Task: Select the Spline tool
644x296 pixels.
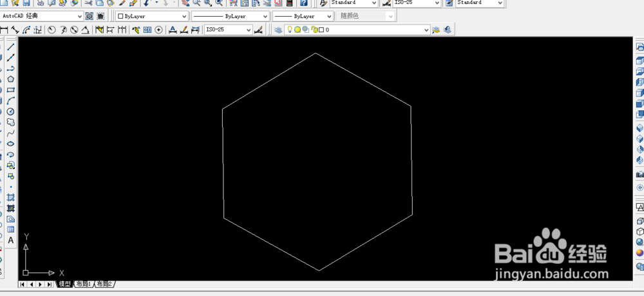Action: point(11,133)
